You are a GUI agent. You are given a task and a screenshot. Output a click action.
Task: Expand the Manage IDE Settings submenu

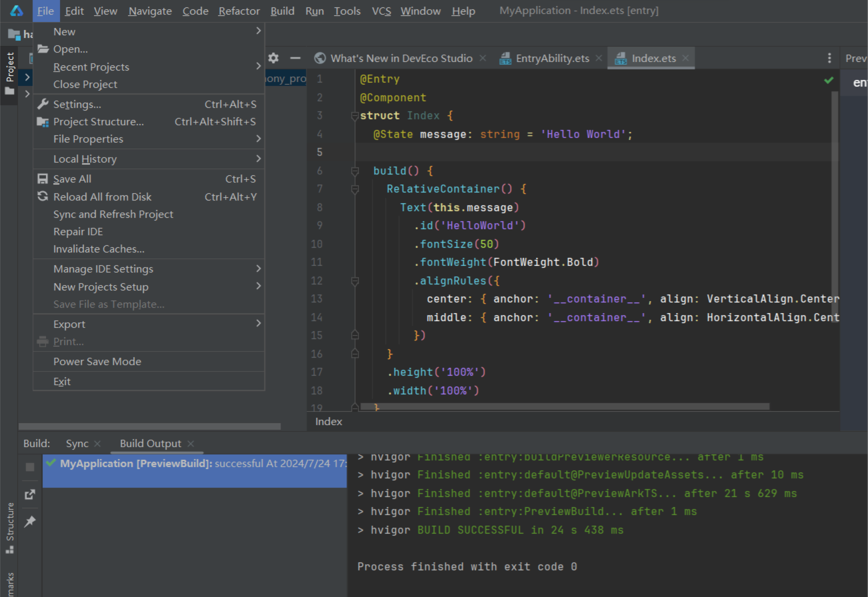point(259,269)
